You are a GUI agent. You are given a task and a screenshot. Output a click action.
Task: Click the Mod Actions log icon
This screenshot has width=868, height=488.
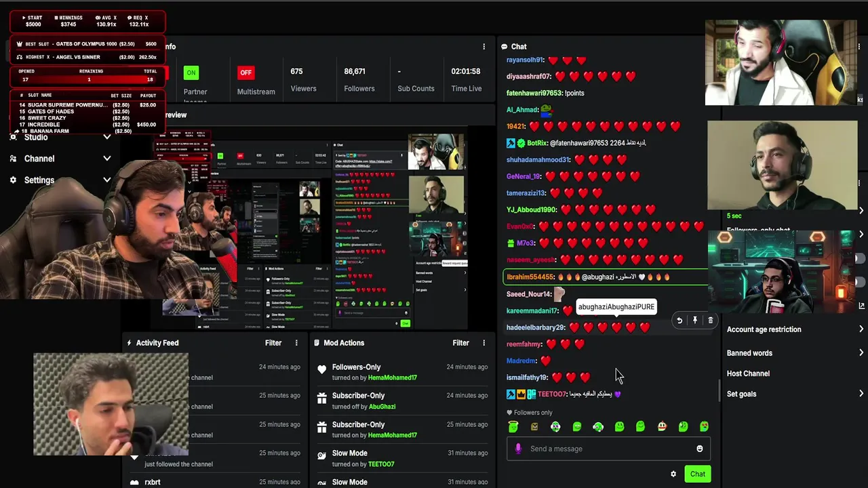(x=317, y=343)
